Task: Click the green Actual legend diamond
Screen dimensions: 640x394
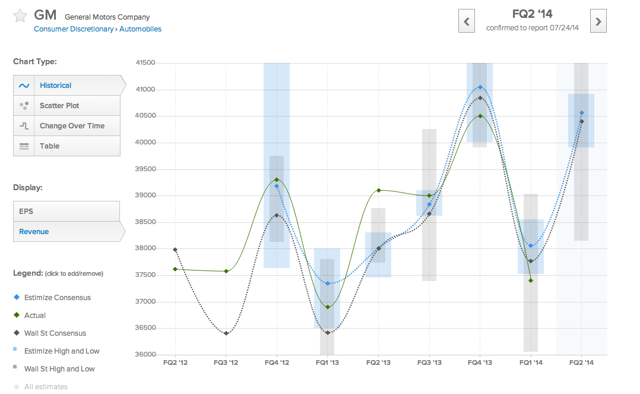Action: [16, 315]
